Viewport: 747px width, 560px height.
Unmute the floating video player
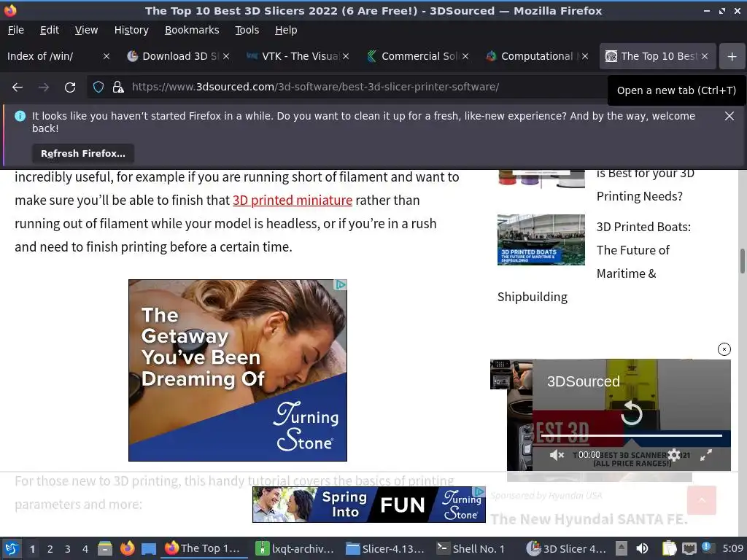coord(557,455)
